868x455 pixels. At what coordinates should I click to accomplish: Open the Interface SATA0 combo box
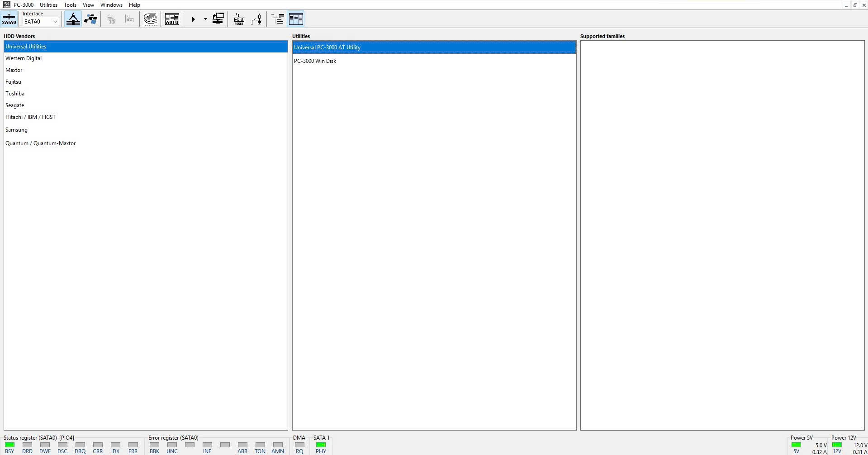coord(41,22)
